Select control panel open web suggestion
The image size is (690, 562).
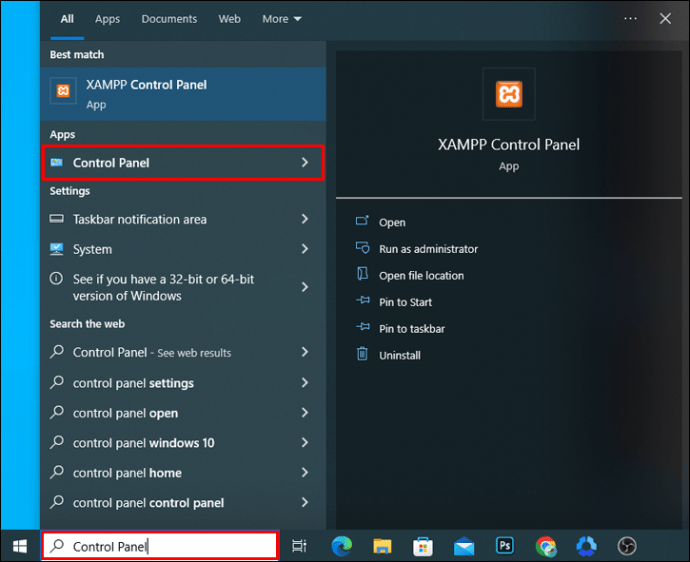pyautogui.click(x=183, y=413)
